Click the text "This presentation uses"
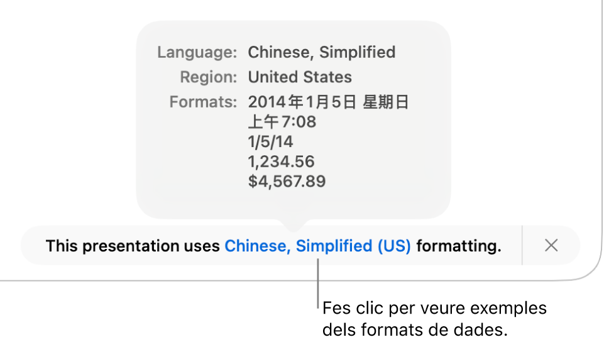The width and height of the screenshot is (604, 364). pos(133,246)
